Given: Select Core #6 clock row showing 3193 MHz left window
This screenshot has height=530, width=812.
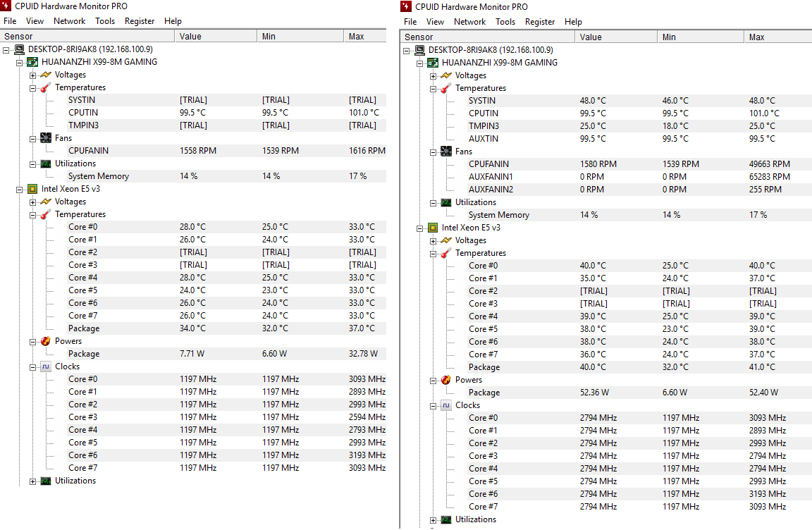Looking at the screenshot, I should 226,455.
